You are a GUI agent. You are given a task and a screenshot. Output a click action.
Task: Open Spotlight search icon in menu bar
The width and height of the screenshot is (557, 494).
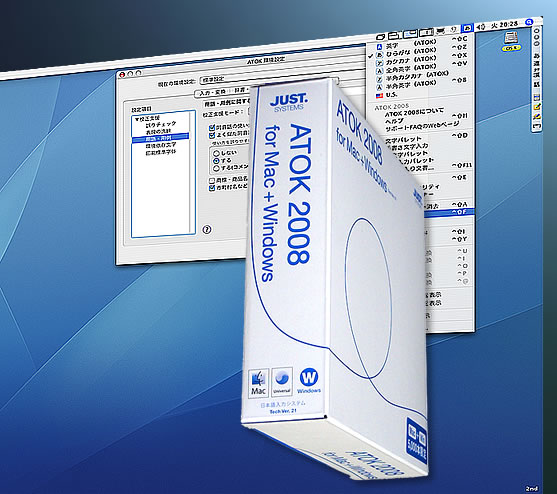point(529,22)
